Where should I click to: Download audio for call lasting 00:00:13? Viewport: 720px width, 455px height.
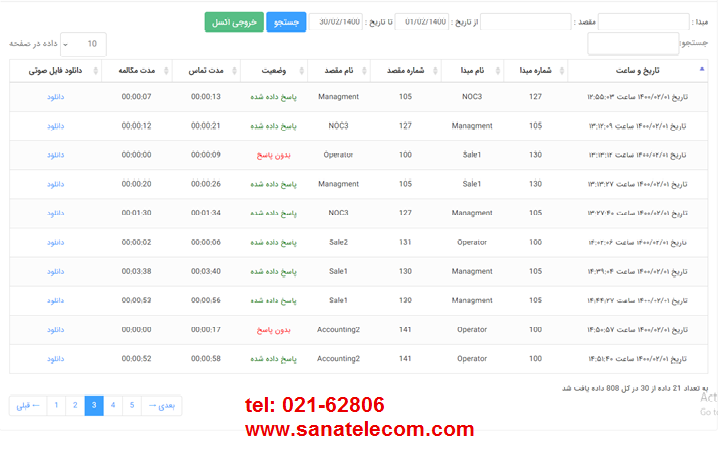click(56, 97)
